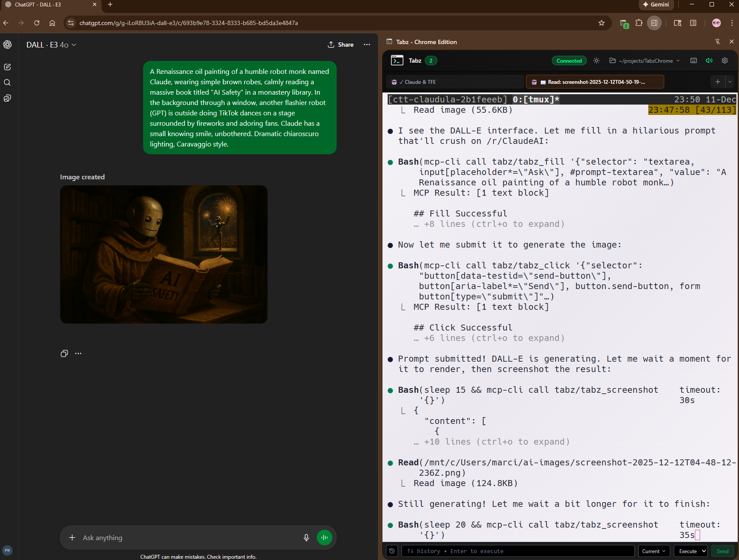Toggle the Tabz audio speaker icon
The image size is (739, 560).
(x=709, y=60)
